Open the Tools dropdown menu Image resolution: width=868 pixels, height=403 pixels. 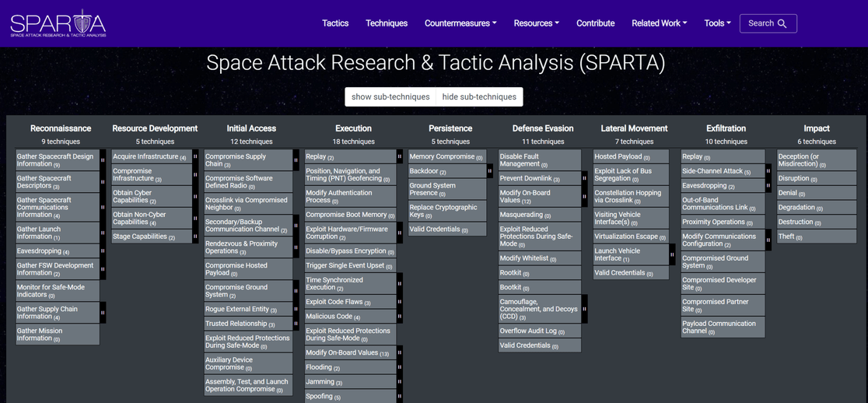717,23
